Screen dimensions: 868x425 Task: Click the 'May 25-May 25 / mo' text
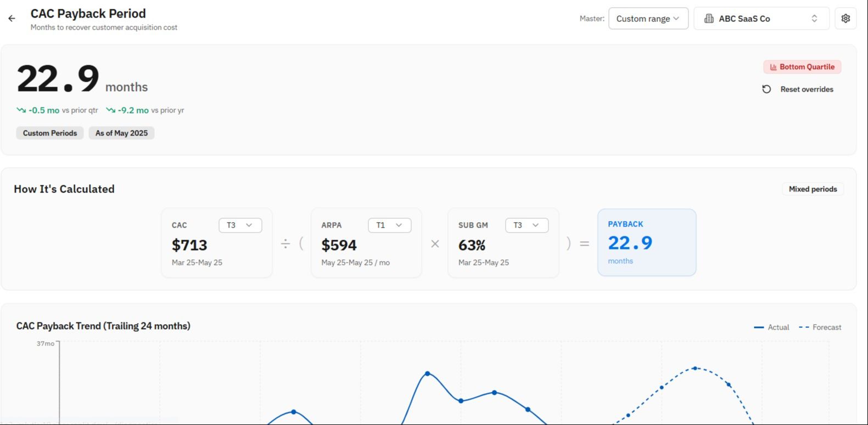click(355, 263)
